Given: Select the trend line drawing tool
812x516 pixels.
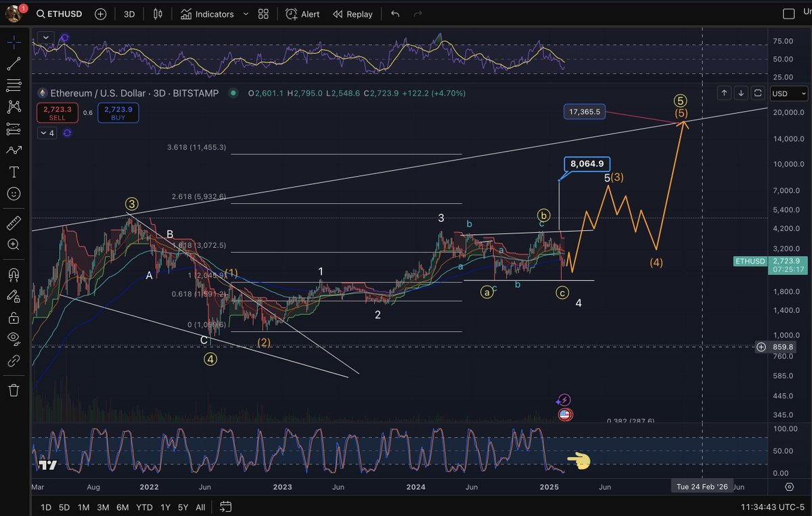Looking at the screenshot, I should [x=14, y=64].
